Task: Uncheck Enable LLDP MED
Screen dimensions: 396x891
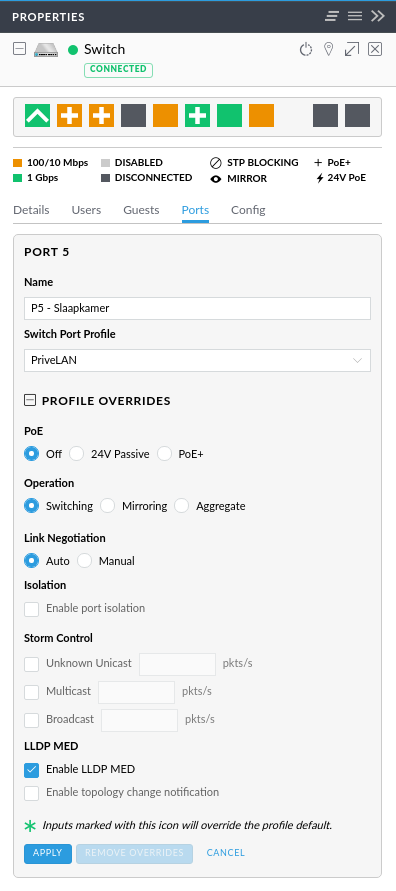Action: (x=31, y=770)
